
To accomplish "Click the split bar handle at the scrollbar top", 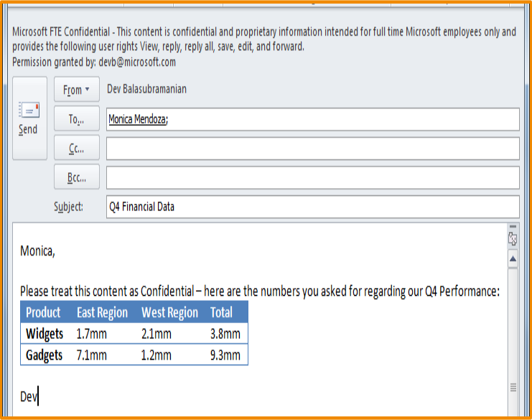I will pos(513,226).
